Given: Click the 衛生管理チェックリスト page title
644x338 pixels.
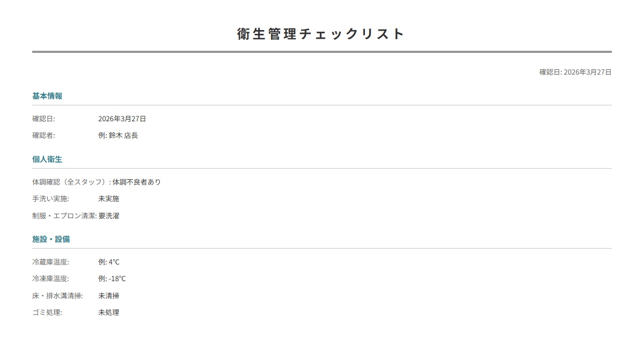Looking at the screenshot, I should pyautogui.click(x=321, y=34).
